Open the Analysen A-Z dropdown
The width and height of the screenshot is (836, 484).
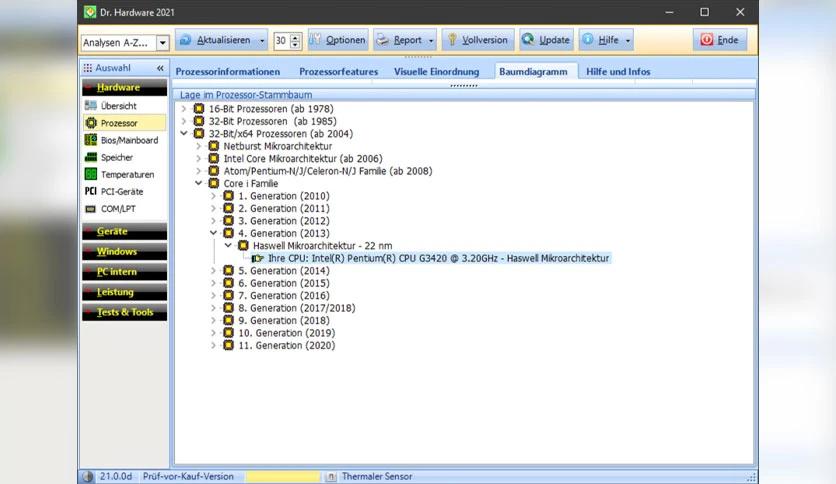coord(163,43)
